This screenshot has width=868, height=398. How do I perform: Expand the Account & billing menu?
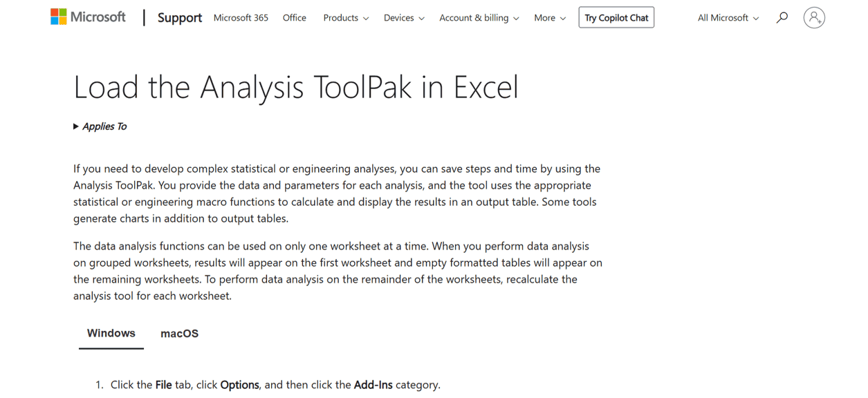tap(479, 18)
